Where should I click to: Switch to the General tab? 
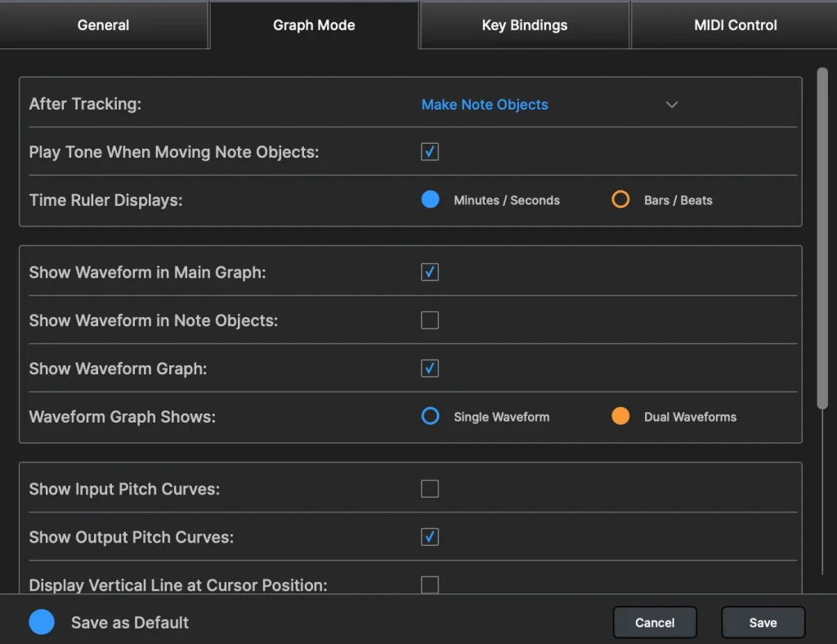pos(103,25)
